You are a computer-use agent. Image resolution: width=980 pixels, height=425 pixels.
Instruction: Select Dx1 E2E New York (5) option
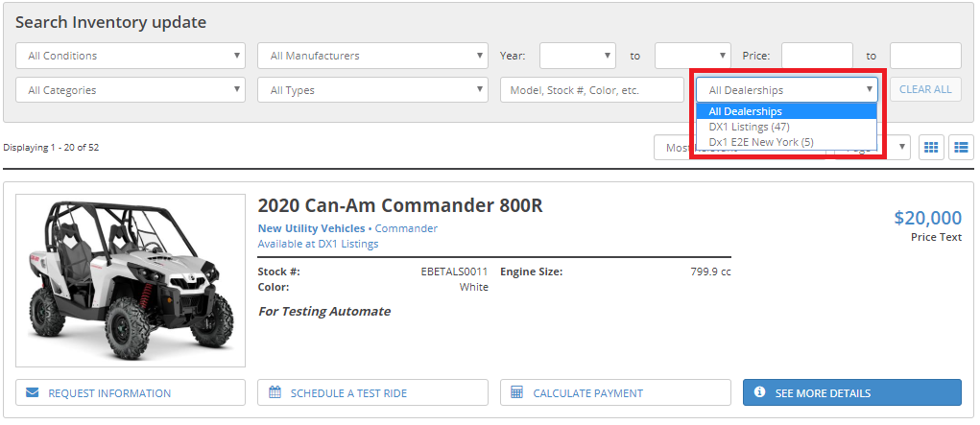click(x=787, y=142)
